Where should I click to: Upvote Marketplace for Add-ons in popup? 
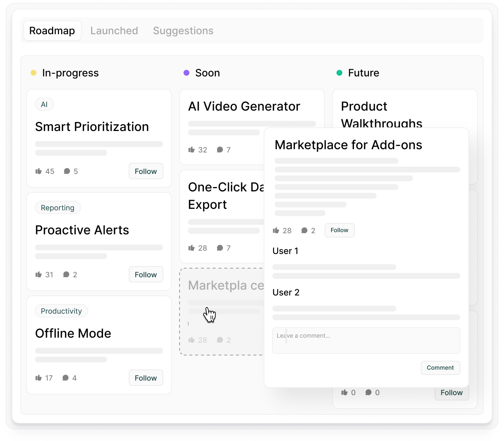coord(276,230)
